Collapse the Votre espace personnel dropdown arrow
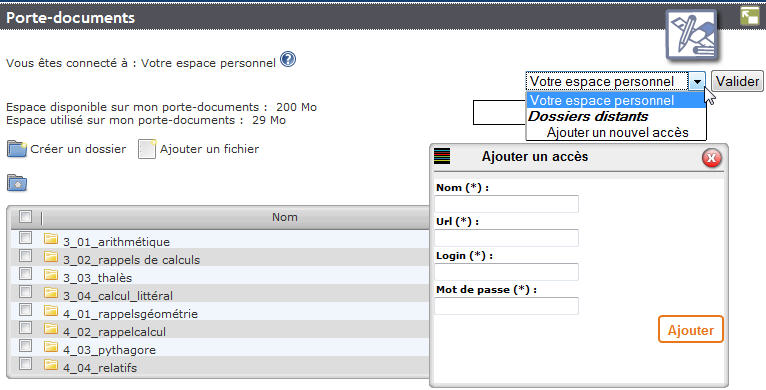Viewport: 766px width, 390px height. pos(697,82)
